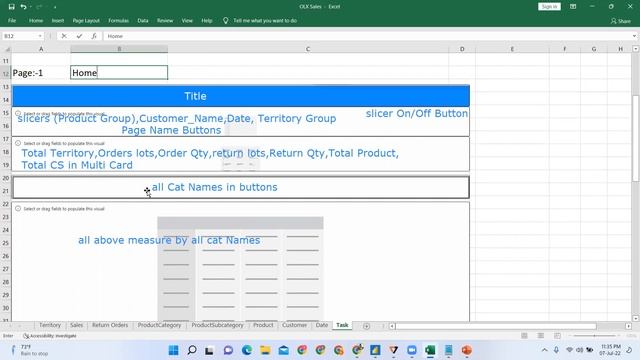Click 'all above measure by all cat Names' text

(x=169, y=240)
